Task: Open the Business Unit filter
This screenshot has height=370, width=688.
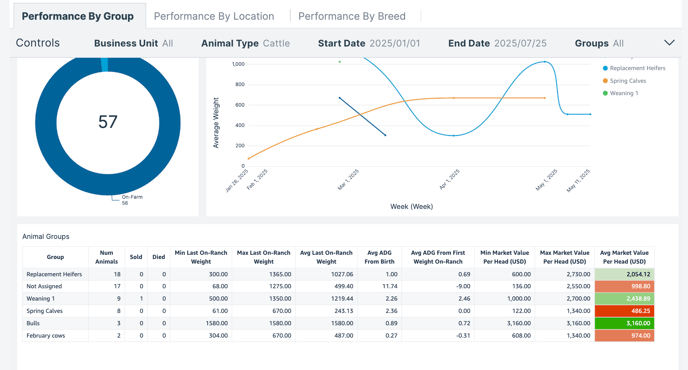Action: 133,43
